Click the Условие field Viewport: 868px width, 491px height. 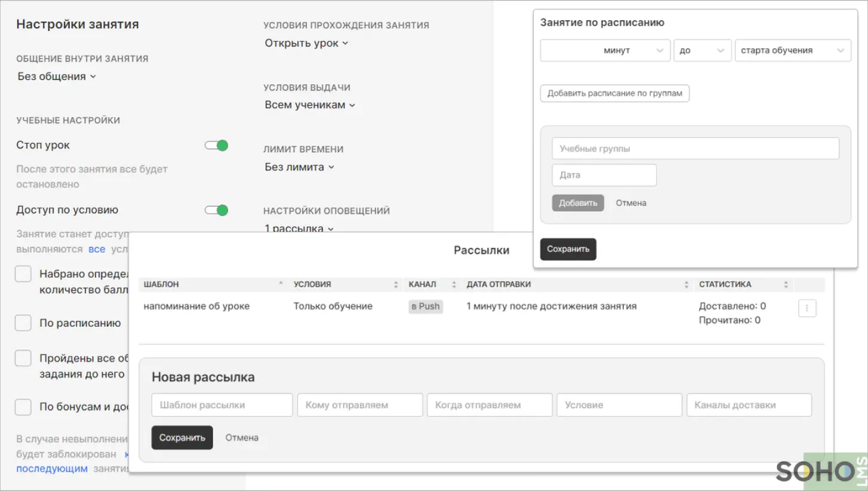tap(619, 404)
